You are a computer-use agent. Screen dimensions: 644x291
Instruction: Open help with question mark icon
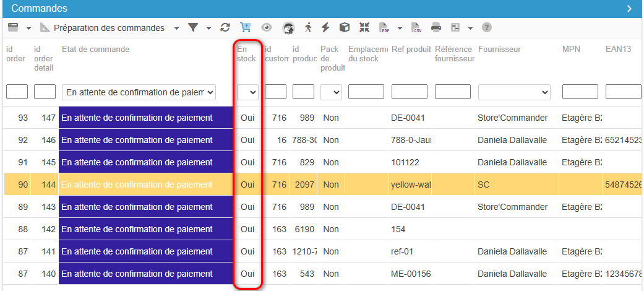[x=487, y=28]
